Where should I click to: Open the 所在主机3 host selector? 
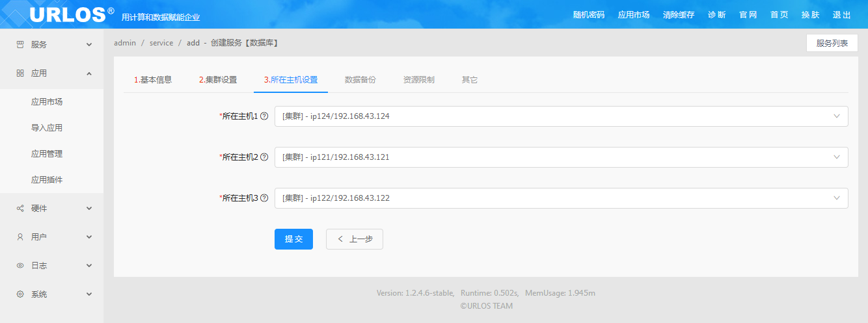561,198
